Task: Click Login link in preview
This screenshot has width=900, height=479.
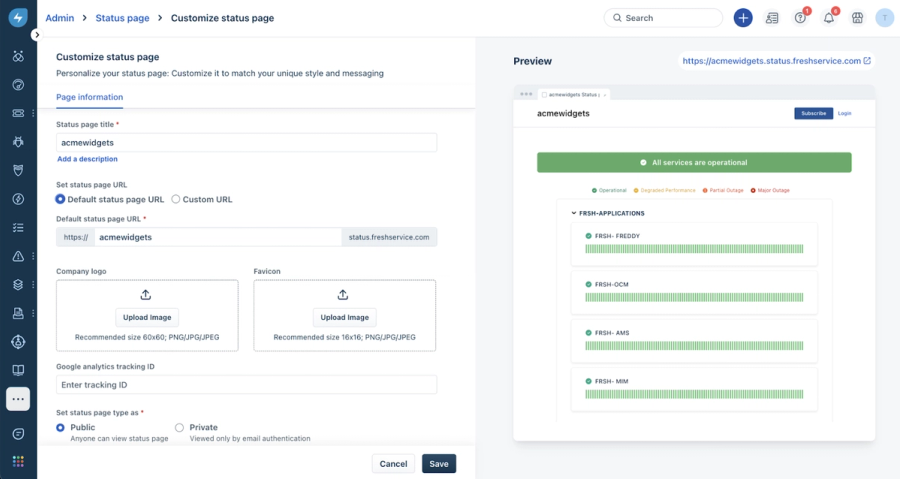Action: point(844,113)
